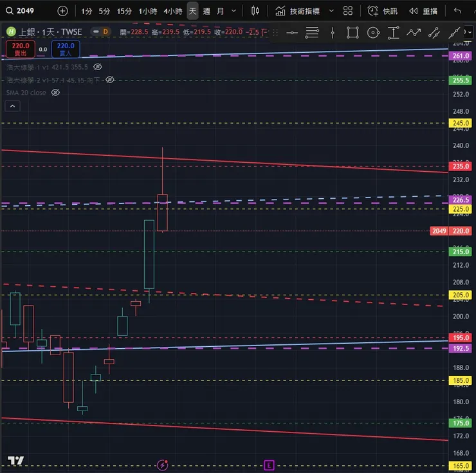Click the 上銀 · 1天 · TWSE title

(50, 32)
